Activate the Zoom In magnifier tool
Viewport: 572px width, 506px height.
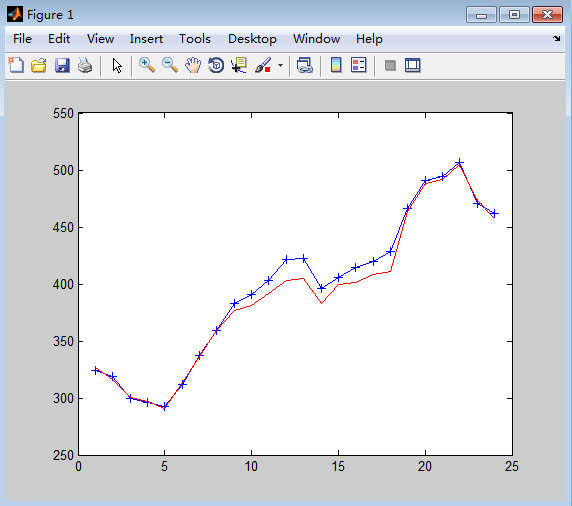coord(147,66)
